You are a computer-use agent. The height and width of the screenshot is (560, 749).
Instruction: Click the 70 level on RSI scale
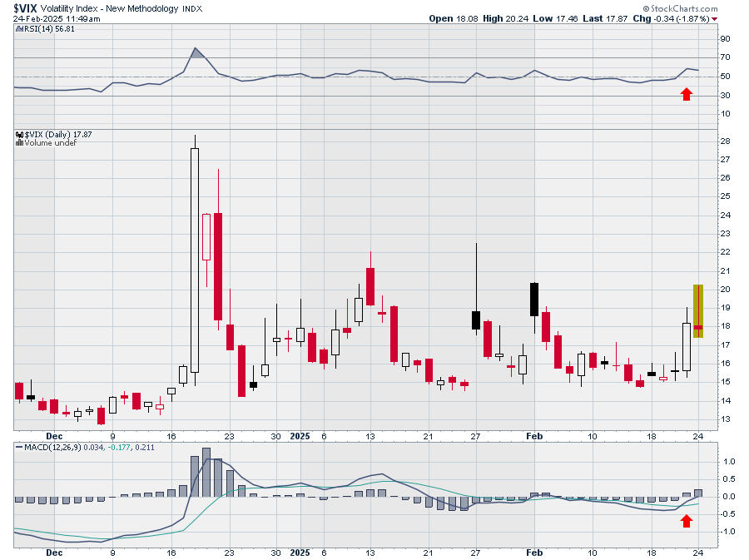point(725,57)
